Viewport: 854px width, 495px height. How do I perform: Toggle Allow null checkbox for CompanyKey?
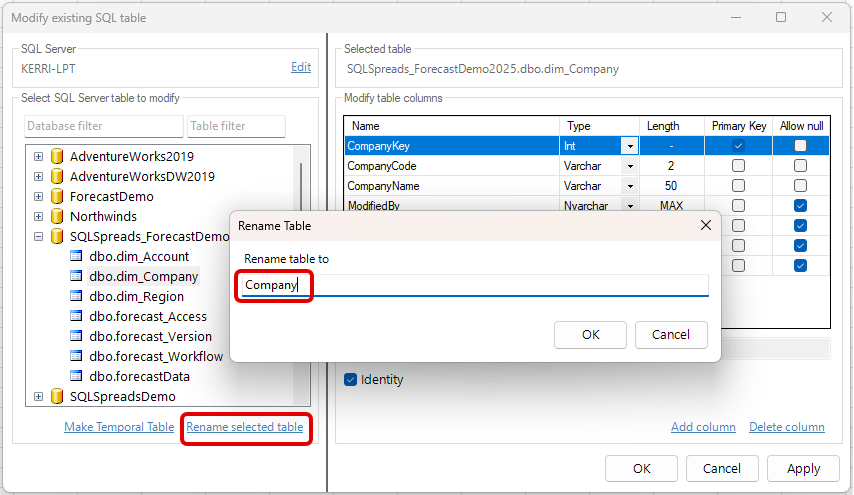pos(800,145)
